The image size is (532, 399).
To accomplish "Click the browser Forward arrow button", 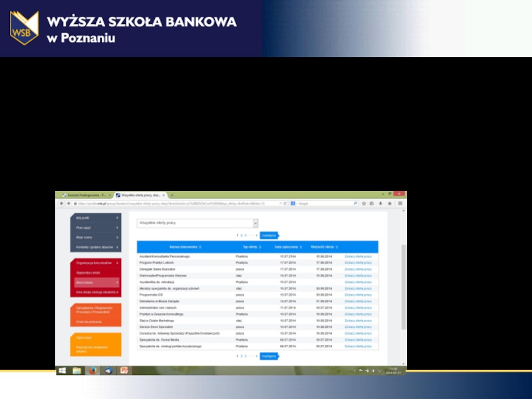I will click(x=68, y=203).
